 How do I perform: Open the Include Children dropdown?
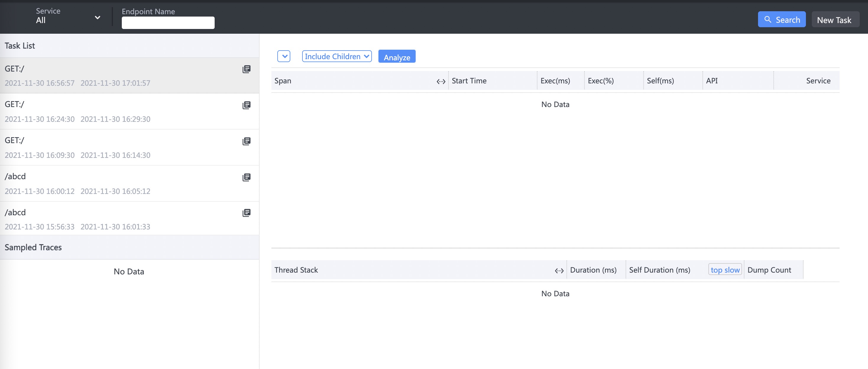[337, 56]
